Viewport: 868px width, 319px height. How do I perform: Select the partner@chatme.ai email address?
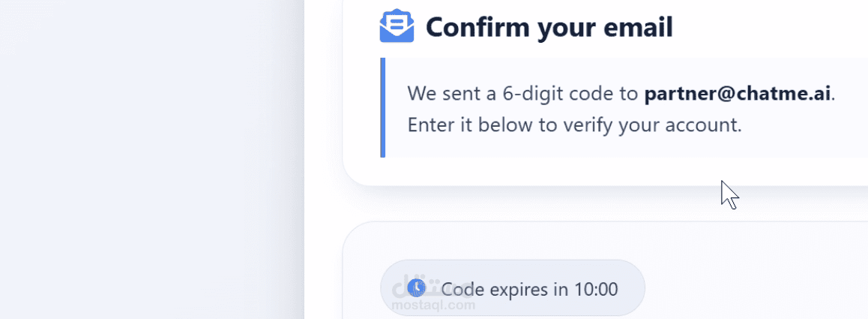pos(738,95)
